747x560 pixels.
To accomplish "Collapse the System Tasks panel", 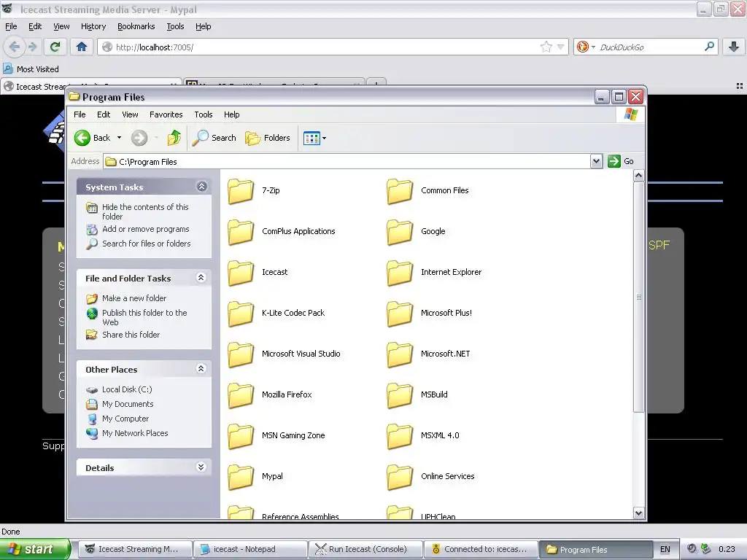I will (201, 187).
